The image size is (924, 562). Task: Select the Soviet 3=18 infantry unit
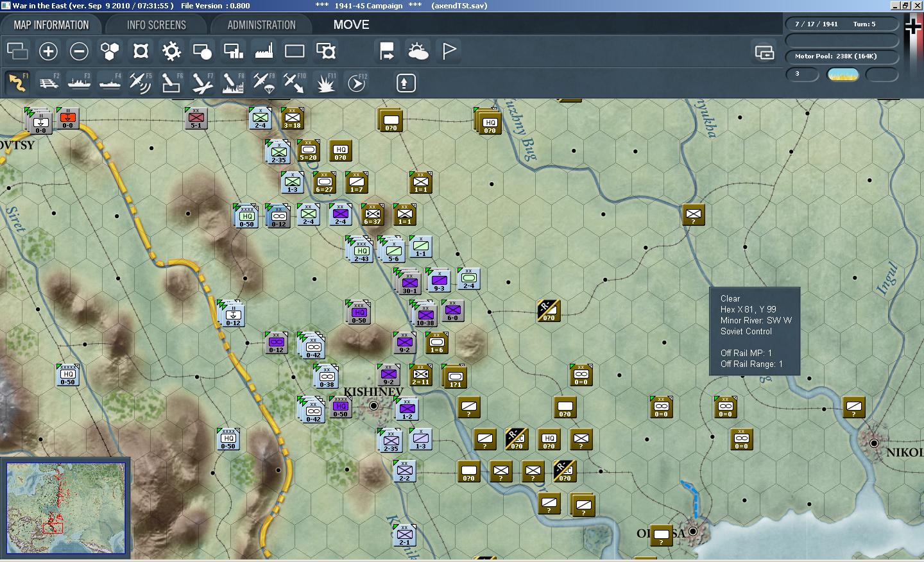tap(293, 119)
